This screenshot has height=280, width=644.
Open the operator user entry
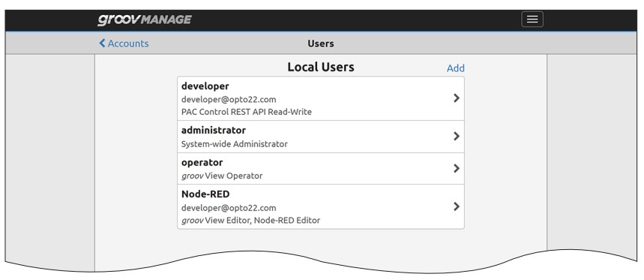(321, 169)
